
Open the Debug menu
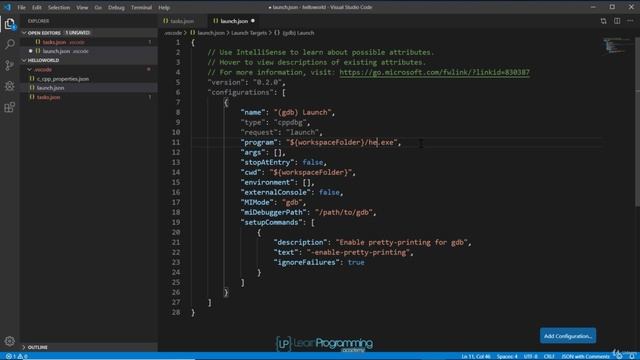click(116, 7)
